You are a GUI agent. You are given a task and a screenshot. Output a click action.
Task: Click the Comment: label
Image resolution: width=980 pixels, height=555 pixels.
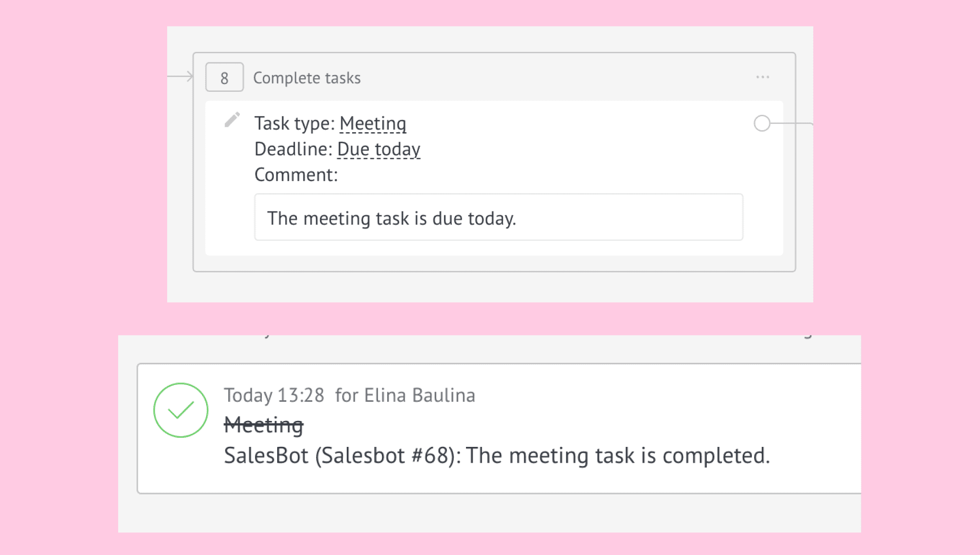(296, 175)
